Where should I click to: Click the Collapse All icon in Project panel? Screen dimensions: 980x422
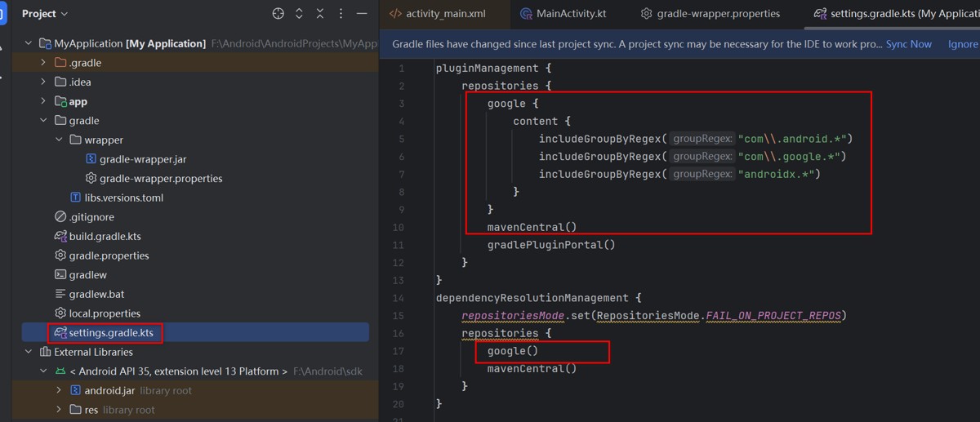click(319, 14)
